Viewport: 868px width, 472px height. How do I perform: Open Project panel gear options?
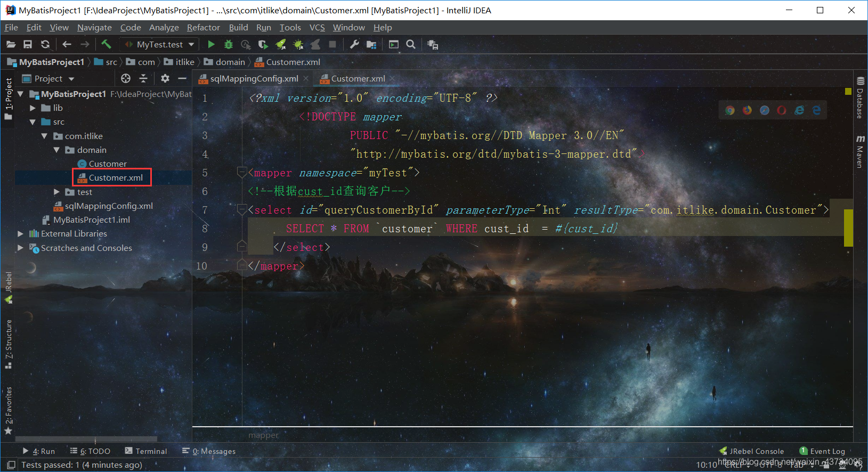(165, 78)
